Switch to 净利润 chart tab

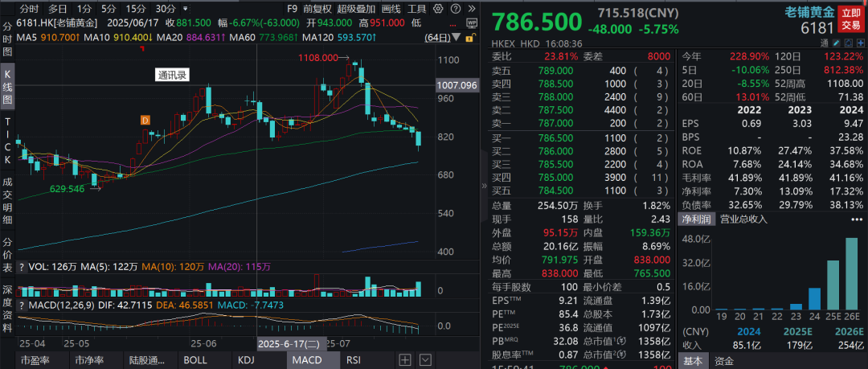[x=696, y=219]
